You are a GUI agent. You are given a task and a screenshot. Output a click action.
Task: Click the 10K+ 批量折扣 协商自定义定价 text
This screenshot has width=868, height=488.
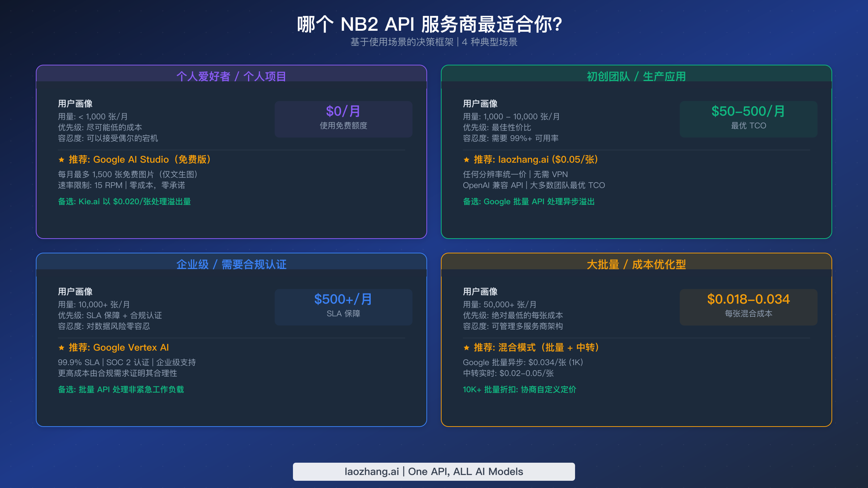click(x=519, y=390)
